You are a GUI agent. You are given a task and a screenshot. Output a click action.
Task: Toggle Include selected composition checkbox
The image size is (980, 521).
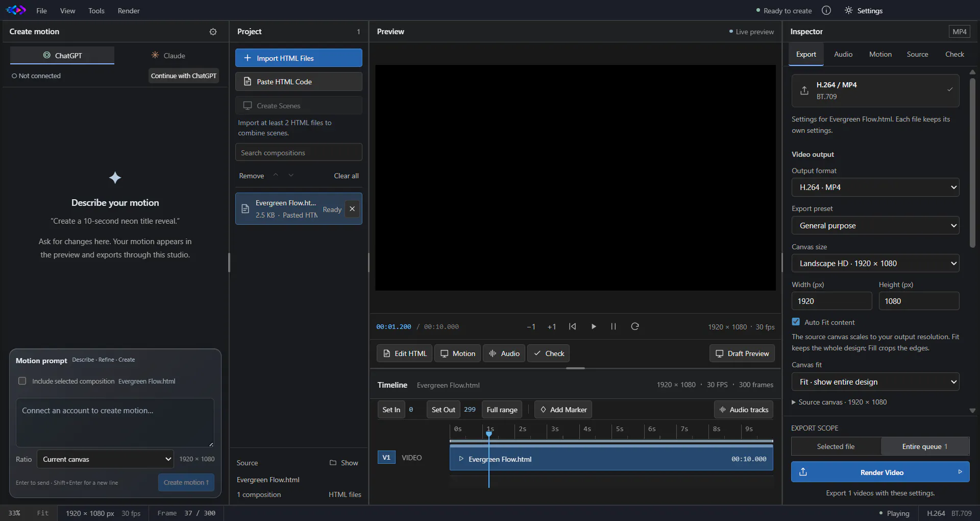(22, 381)
